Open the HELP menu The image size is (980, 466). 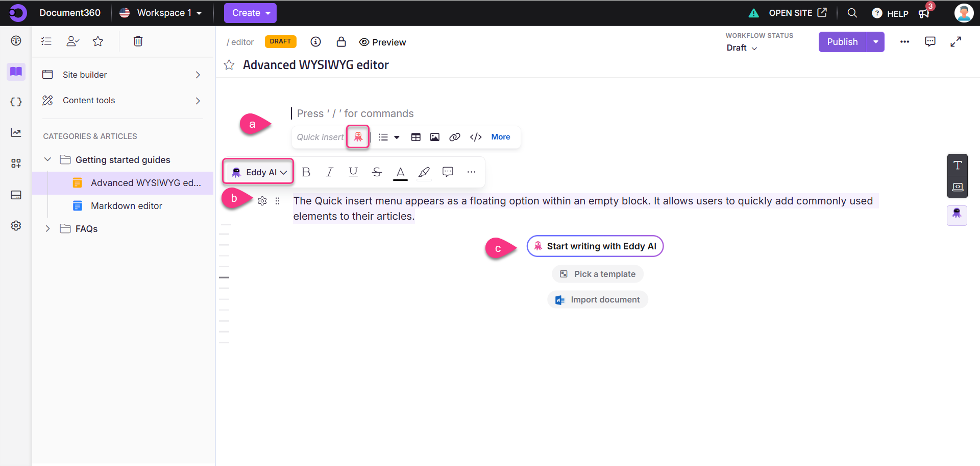coord(890,13)
